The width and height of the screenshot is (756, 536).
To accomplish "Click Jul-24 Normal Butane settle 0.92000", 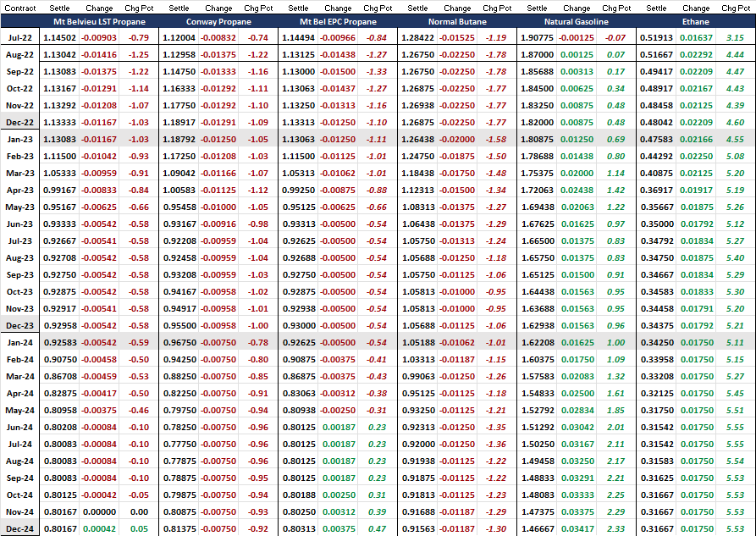I will coord(417,445).
